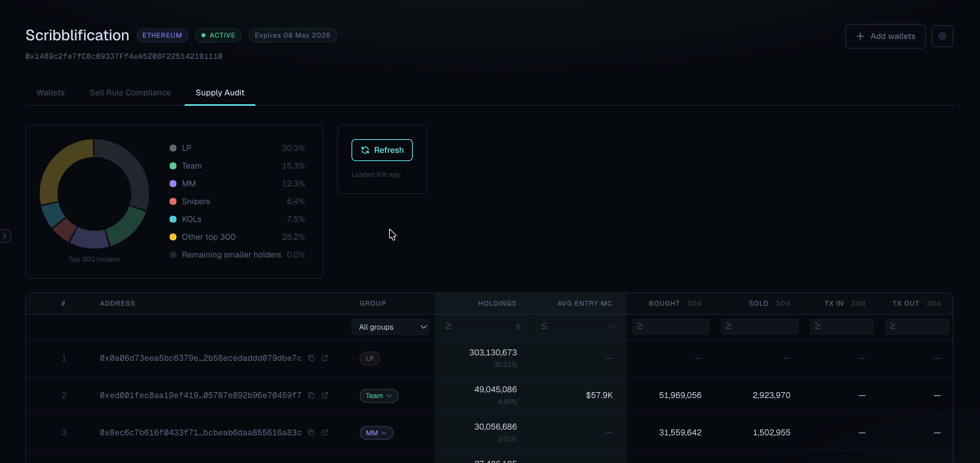Click the Other top 300 yellow dot

173,237
